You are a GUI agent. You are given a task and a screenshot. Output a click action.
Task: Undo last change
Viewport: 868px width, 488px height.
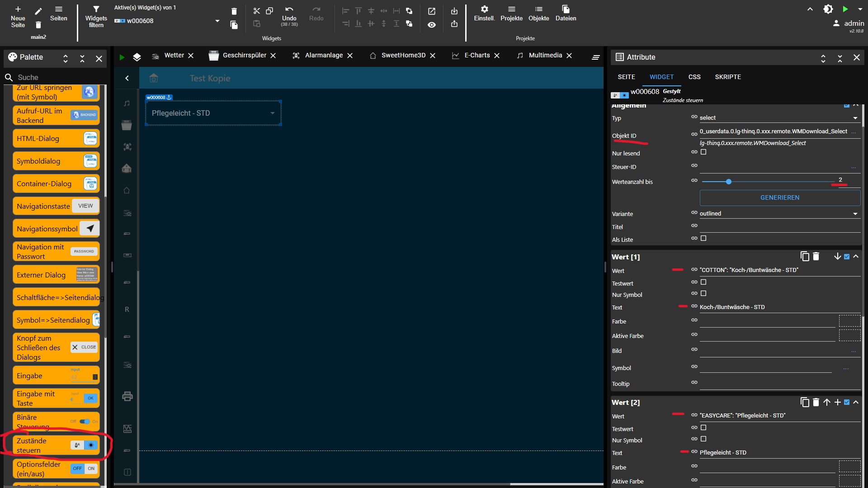pyautogui.click(x=289, y=9)
